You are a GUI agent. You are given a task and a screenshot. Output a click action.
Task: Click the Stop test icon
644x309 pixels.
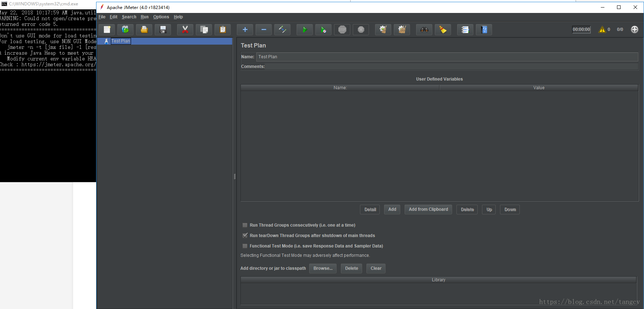(342, 29)
